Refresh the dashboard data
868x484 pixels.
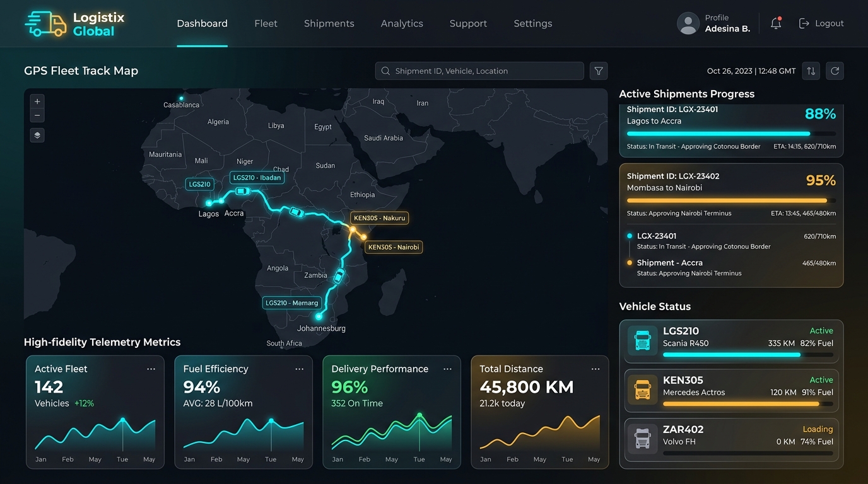[835, 71]
